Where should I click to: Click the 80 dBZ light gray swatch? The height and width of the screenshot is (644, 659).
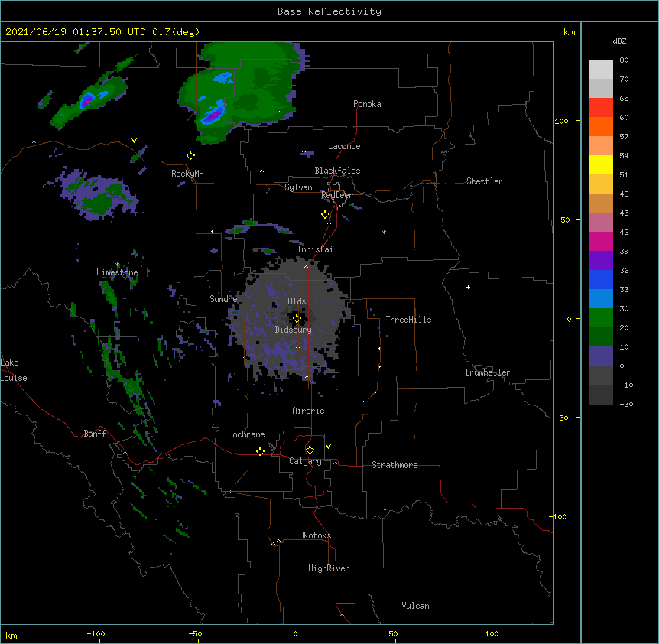tap(601, 69)
